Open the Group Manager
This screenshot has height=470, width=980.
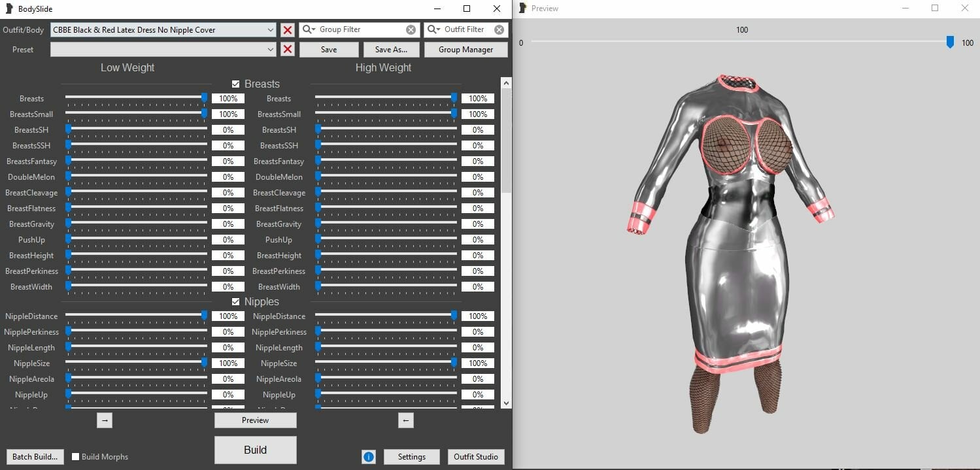tap(466, 50)
